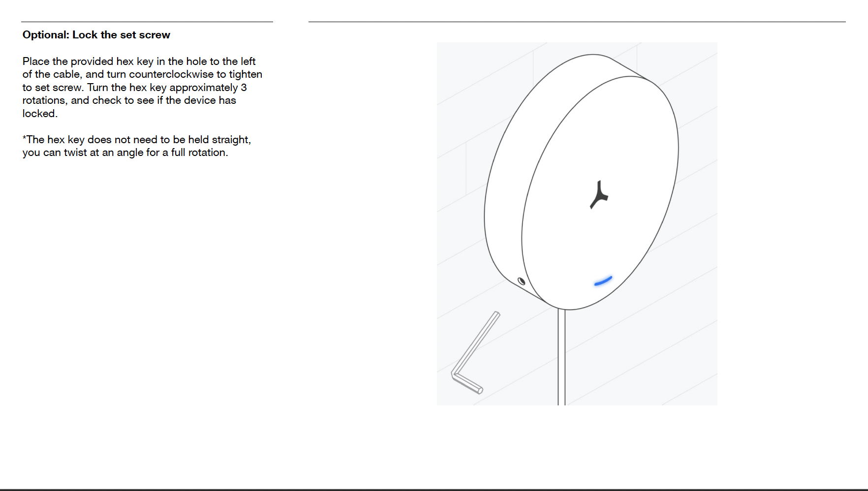Click the cable below the device
The image size is (868, 491).
[561, 357]
